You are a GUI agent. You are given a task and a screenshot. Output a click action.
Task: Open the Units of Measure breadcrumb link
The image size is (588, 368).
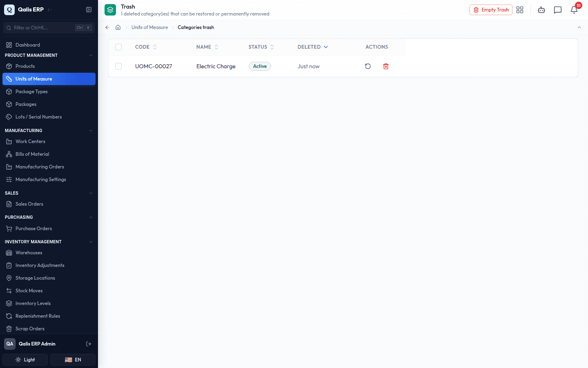pyautogui.click(x=149, y=27)
